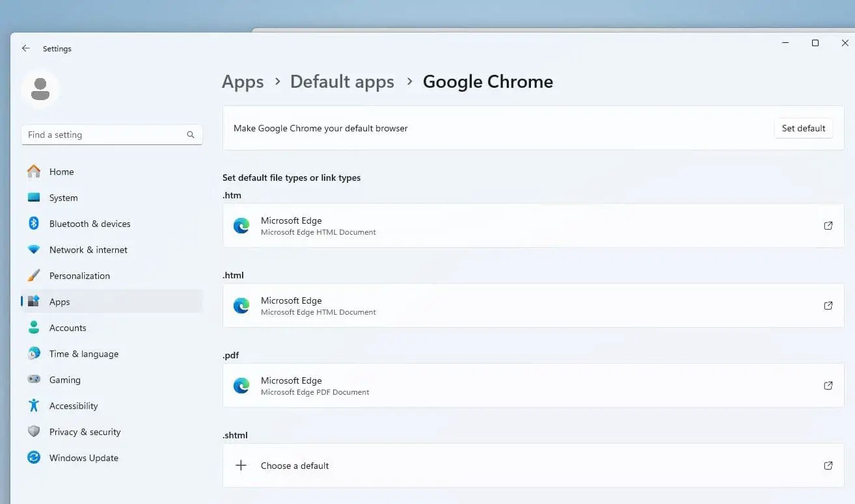Select Home in the sidebar
855x504 pixels.
(x=61, y=171)
